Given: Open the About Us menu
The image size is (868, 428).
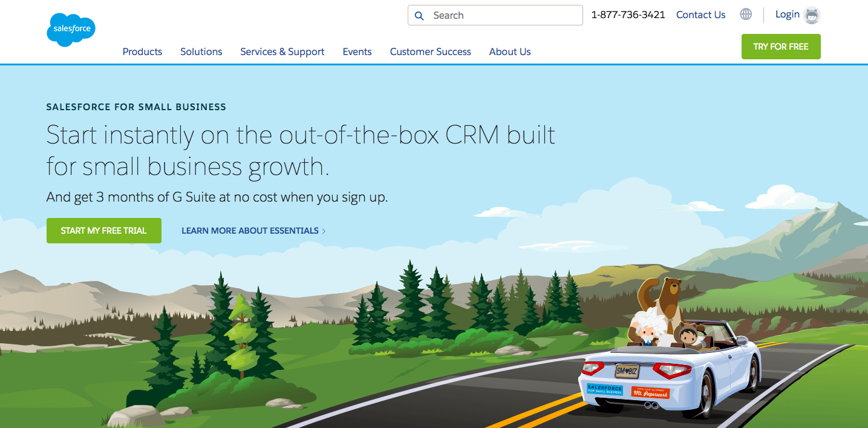Looking at the screenshot, I should click(x=510, y=52).
